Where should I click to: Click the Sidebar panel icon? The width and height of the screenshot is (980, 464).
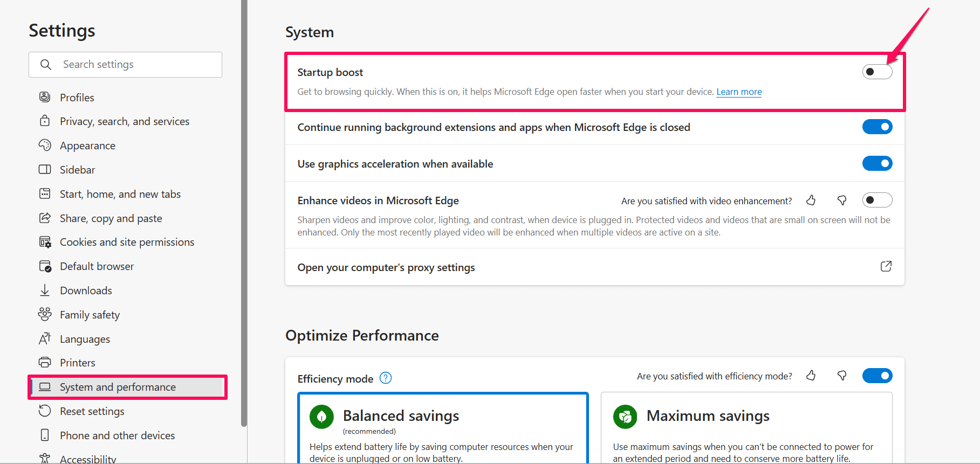45,169
